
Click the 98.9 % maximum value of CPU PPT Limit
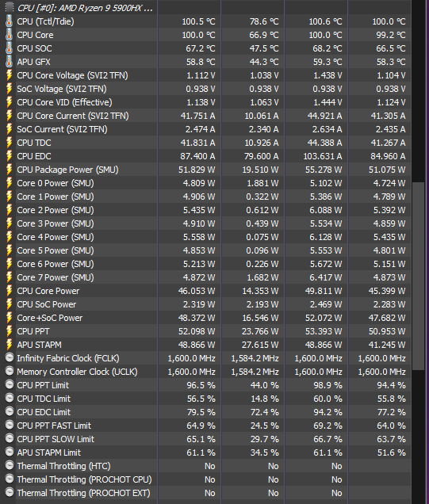tap(327, 385)
